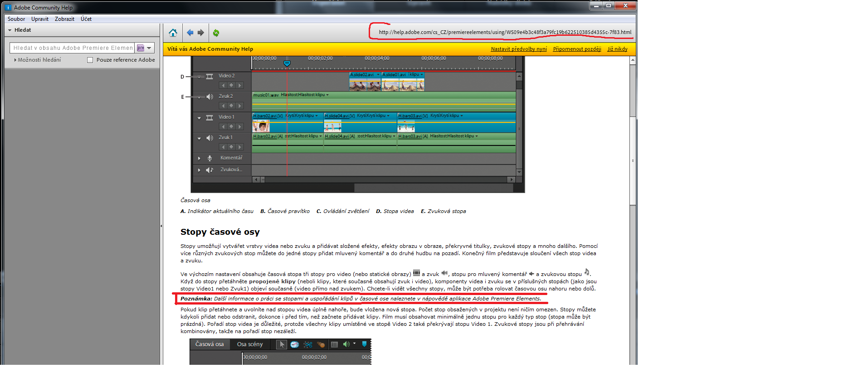868x392 pixels.
Task: Click the Zvuková soundtrack note icon
Action: pos(210,170)
